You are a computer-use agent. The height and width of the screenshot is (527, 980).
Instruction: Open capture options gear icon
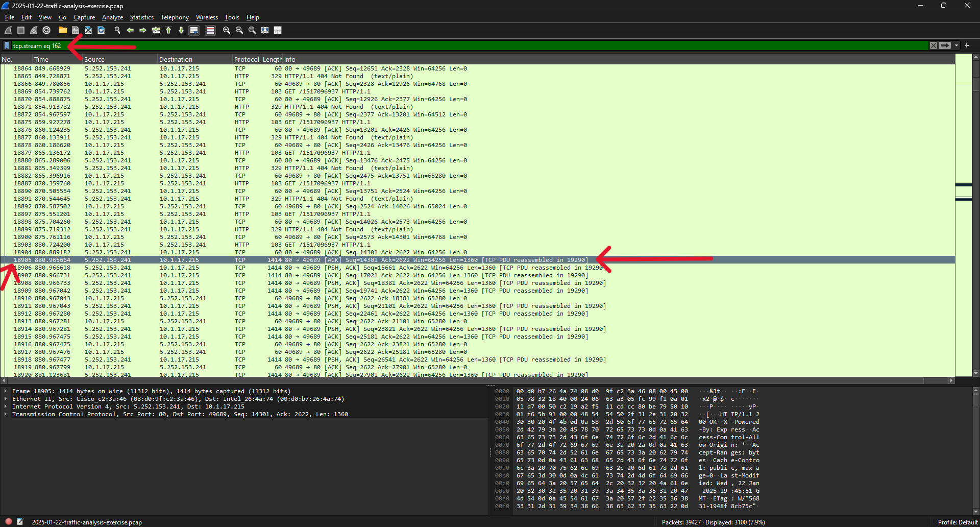pyautogui.click(x=46, y=31)
